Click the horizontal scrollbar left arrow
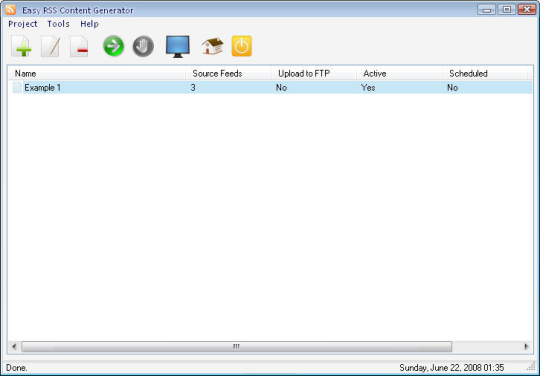 [x=14, y=346]
